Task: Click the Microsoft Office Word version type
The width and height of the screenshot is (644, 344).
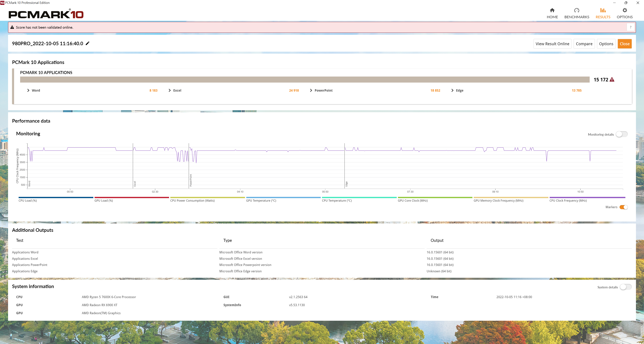Action: click(241, 252)
